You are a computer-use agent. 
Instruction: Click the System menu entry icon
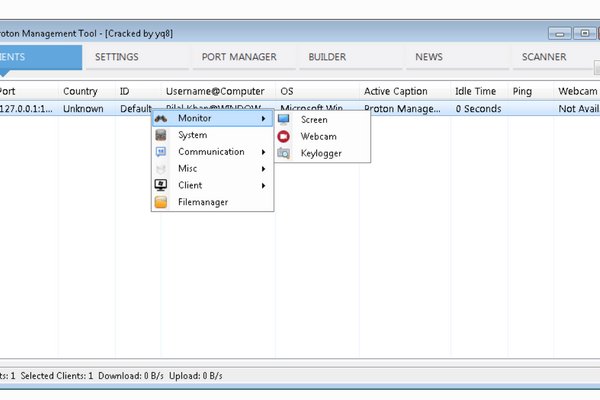pos(161,135)
